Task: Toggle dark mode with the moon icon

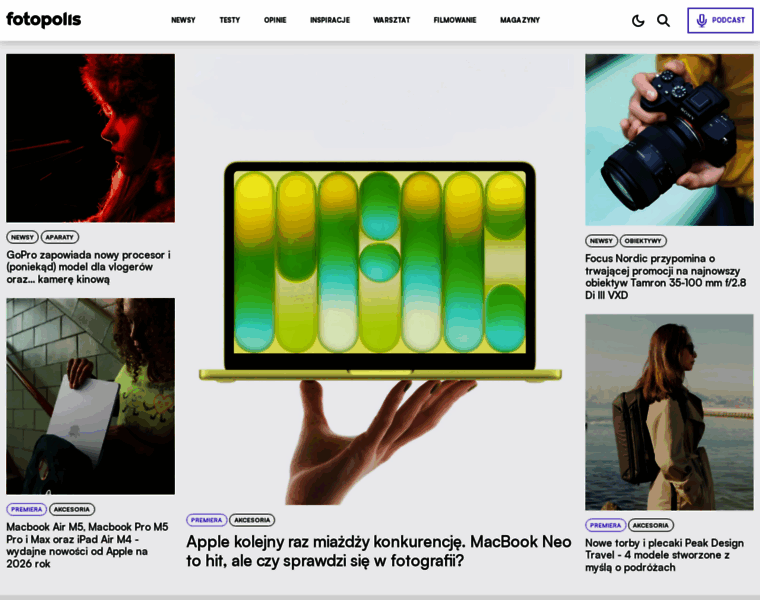Action: [x=638, y=20]
